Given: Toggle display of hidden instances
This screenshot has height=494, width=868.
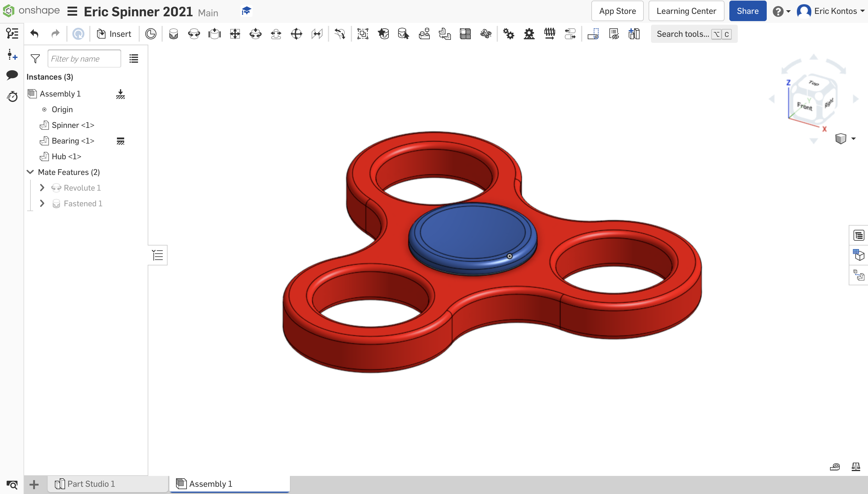Looking at the screenshot, I should point(614,33).
